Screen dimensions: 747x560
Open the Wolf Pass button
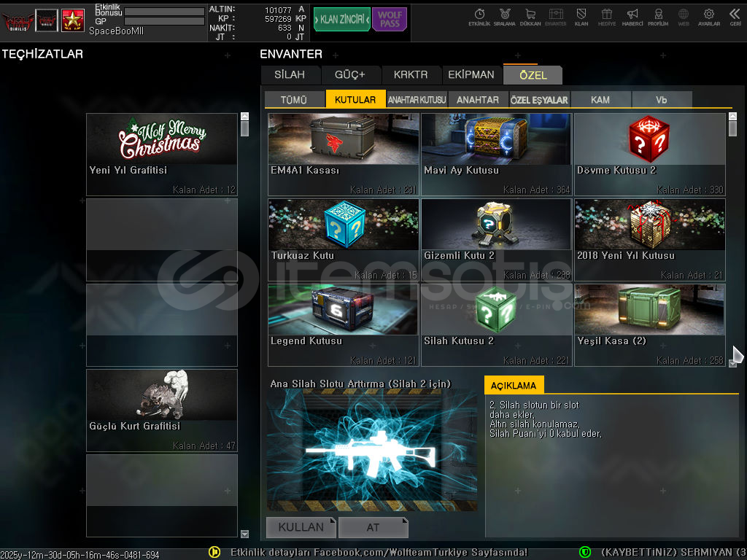[390, 19]
